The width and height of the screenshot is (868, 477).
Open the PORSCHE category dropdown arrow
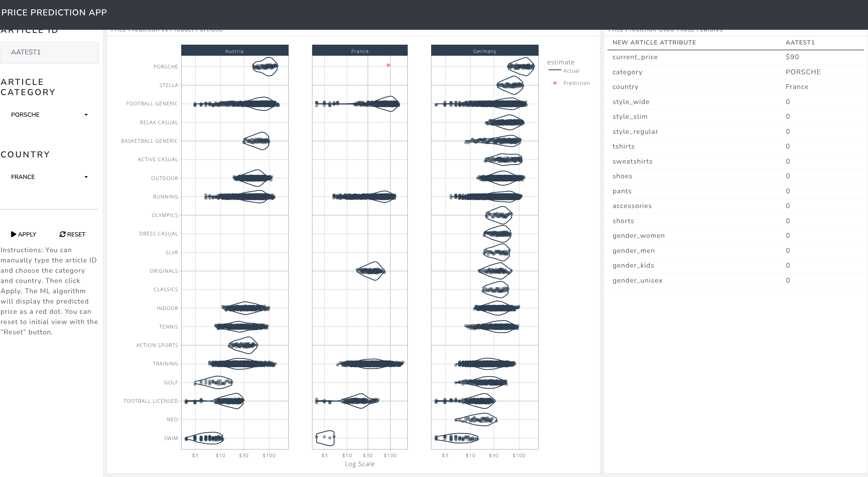tap(86, 115)
